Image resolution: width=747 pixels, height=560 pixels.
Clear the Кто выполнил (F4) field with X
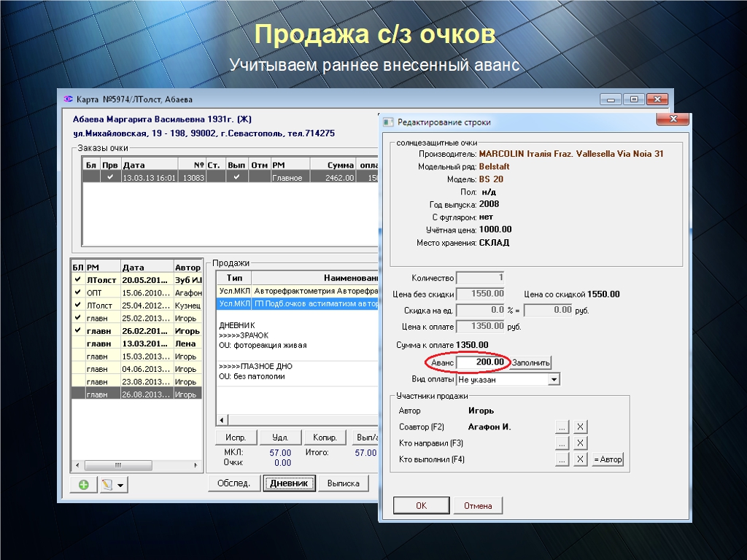click(x=579, y=459)
